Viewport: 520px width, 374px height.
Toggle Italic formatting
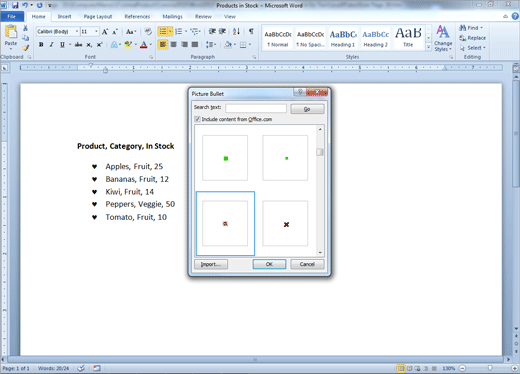pyautogui.click(x=51, y=45)
